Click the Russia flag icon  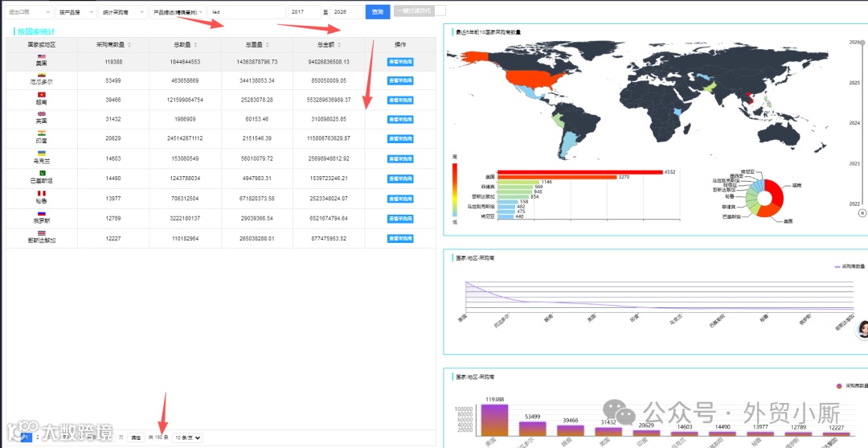42,212
